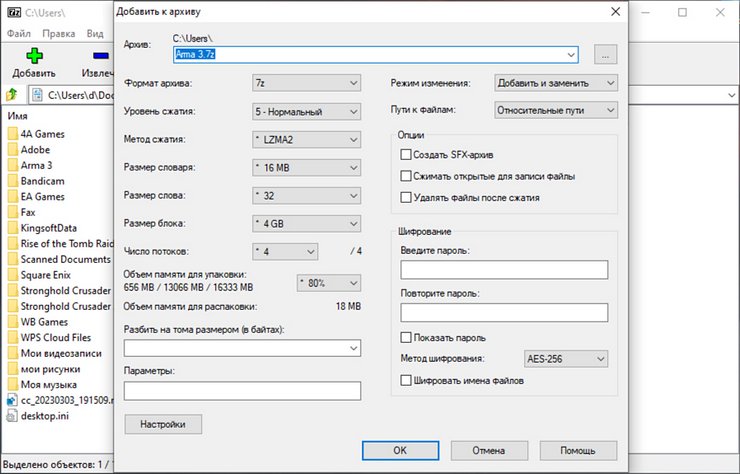Click the green plus Добавить toolbar icon
The width and height of the screenshot is (740, 474).
[x=36, y=58]
